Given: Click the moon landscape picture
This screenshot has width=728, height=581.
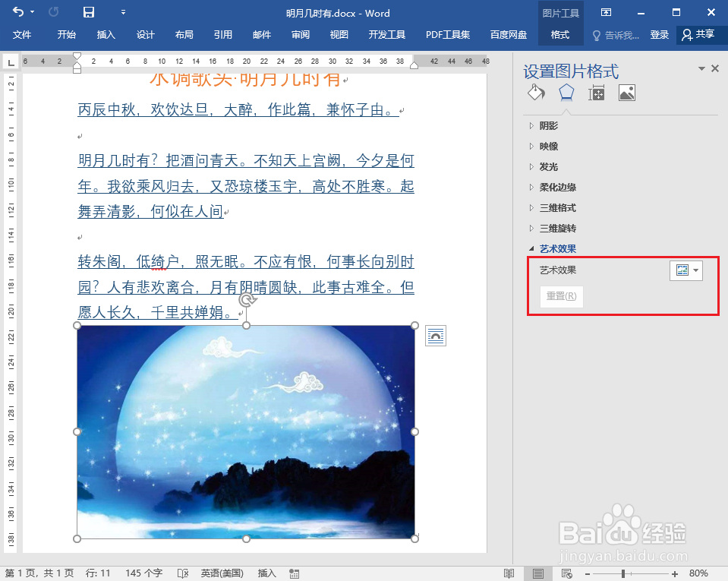Looking at the screenshot, I should pos(246,432).
